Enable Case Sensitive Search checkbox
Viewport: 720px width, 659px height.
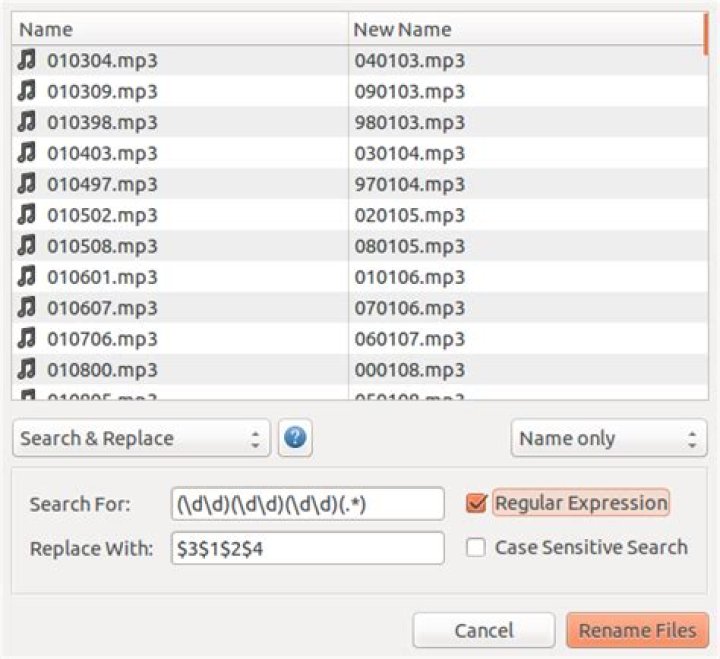476,547
